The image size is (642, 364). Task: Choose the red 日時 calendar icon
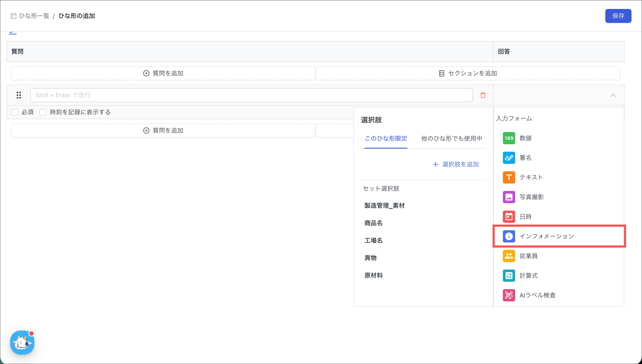(509, 216)
